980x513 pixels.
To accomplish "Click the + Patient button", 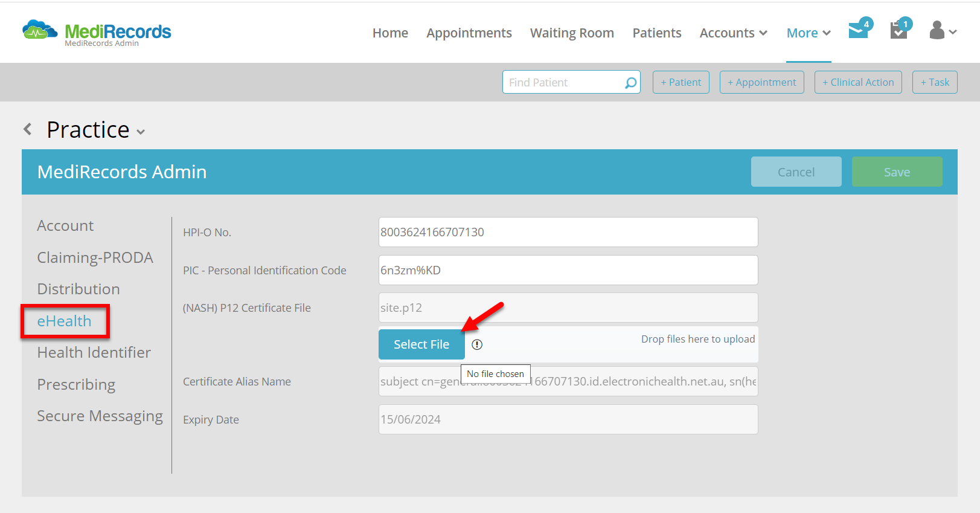I will tap(681, 82).
